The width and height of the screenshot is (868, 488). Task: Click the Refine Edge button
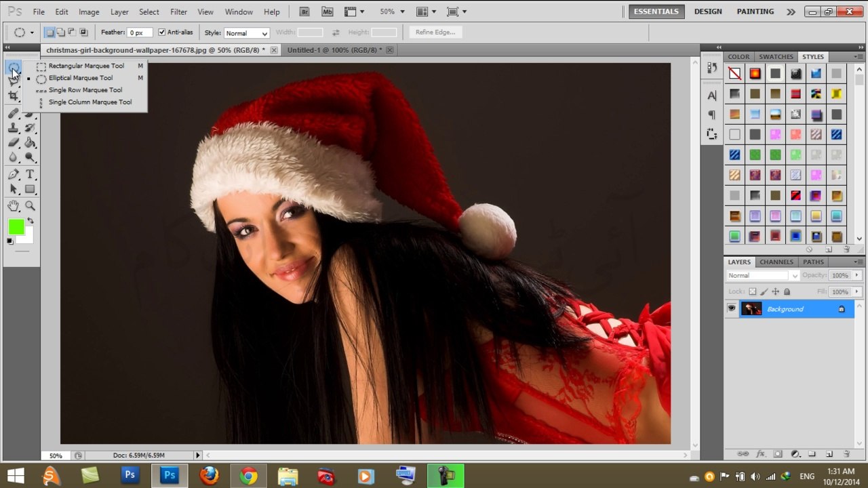[x=435, y=32]
